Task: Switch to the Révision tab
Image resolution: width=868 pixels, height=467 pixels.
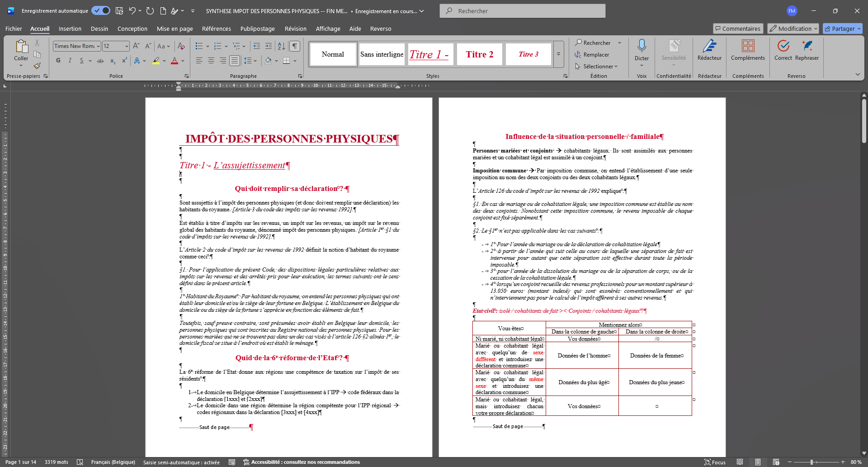Action: [x=296, y=29]
